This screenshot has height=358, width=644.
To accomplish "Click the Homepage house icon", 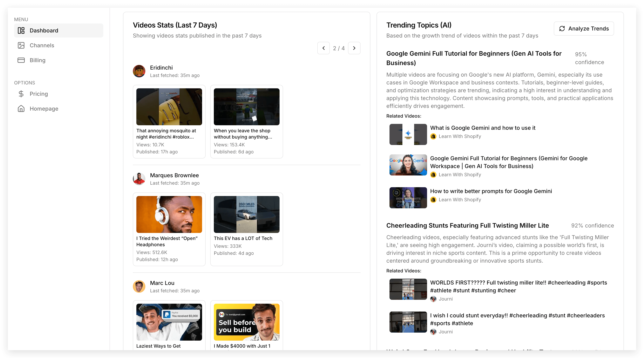I will click(x=21, y=109).
